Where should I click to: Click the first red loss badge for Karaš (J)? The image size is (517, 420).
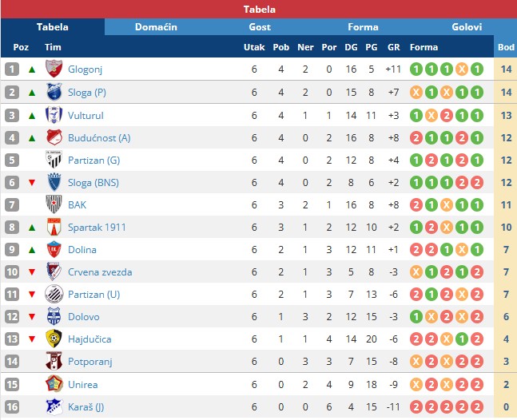[x=416, y=406]
